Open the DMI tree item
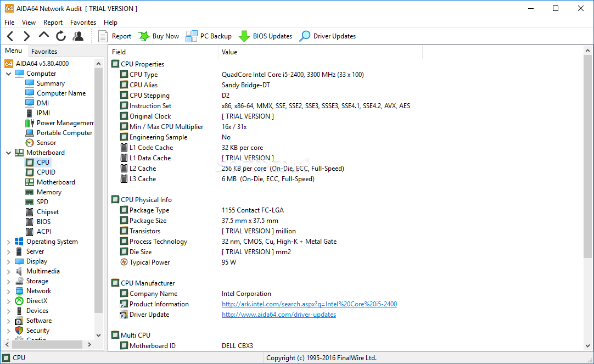The width and height of the screenshot is (594, 364). point(42,103)
